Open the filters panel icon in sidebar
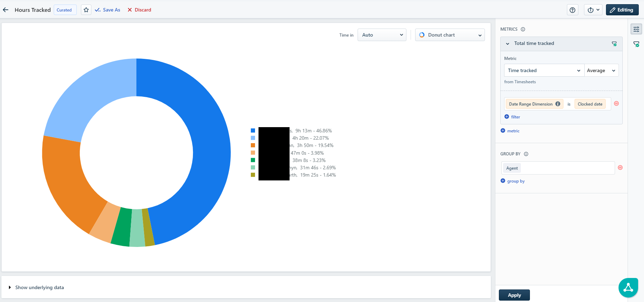The width and height of the screenshot is (644, 302). [636, 44]
